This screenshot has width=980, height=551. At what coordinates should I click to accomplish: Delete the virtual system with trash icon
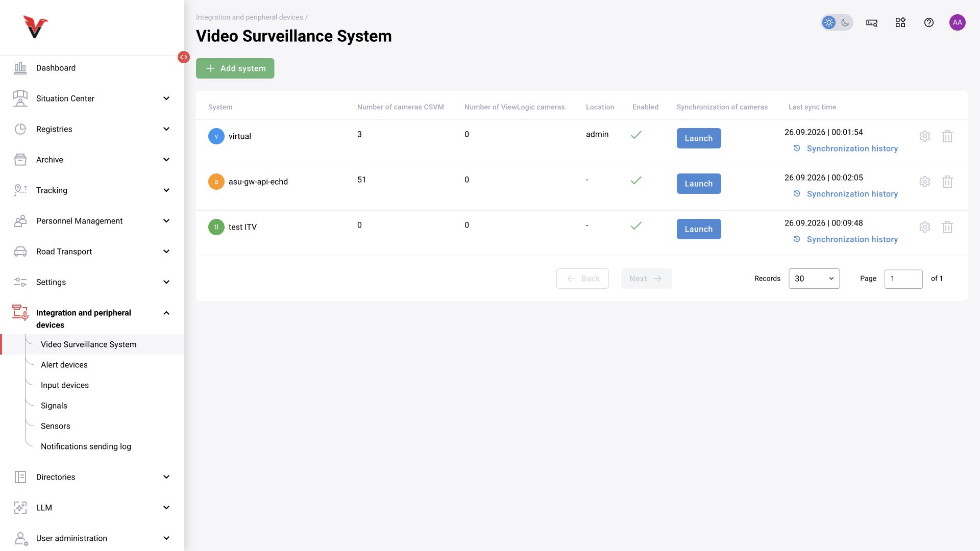(x=947, y=136)
